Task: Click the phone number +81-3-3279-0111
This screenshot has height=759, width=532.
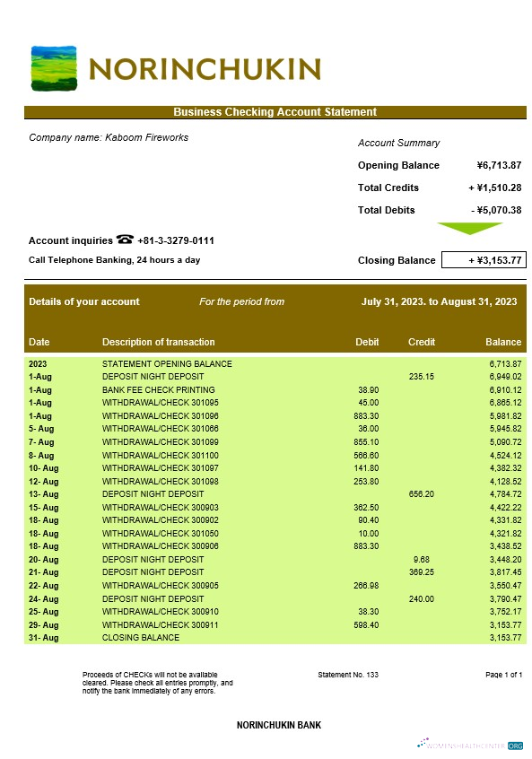Action: (x=176, y=240)
